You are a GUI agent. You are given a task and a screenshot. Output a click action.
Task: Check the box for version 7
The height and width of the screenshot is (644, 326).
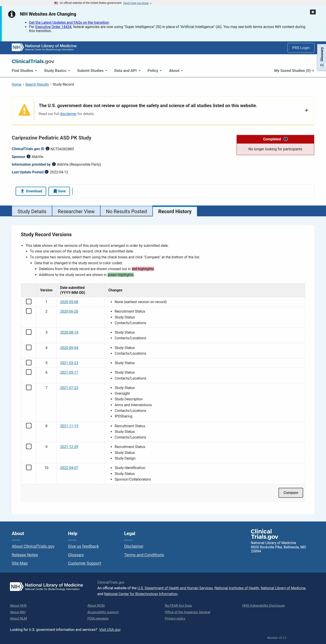[29, 387]
